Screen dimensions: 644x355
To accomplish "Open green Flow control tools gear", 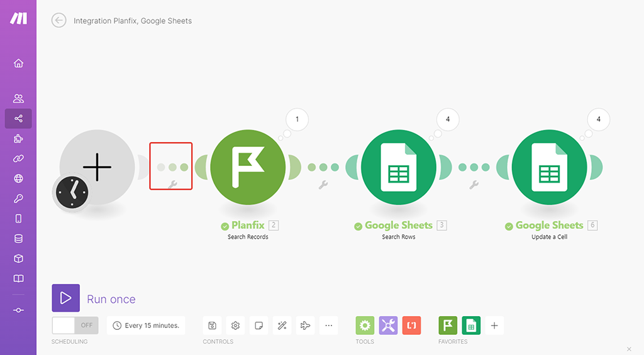I will [x=365, y=325].
